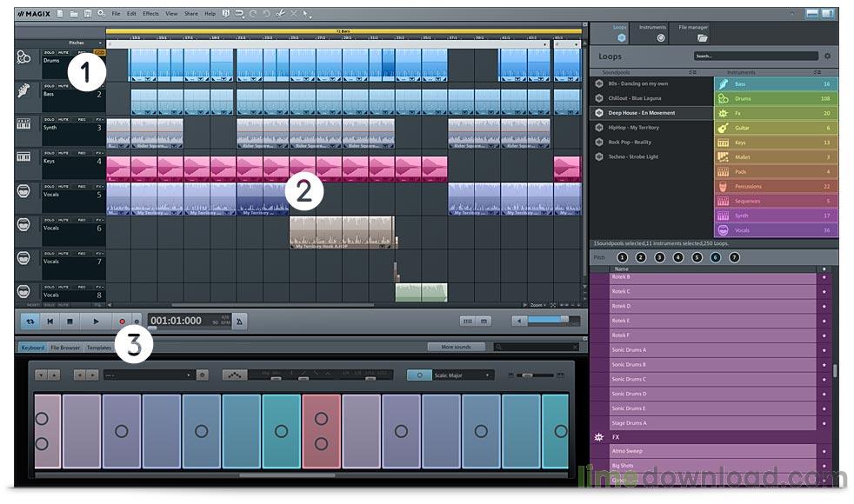This screenshot has width=854, height=504.
Task: Arm the Synth track for recording
Action: 80,119
